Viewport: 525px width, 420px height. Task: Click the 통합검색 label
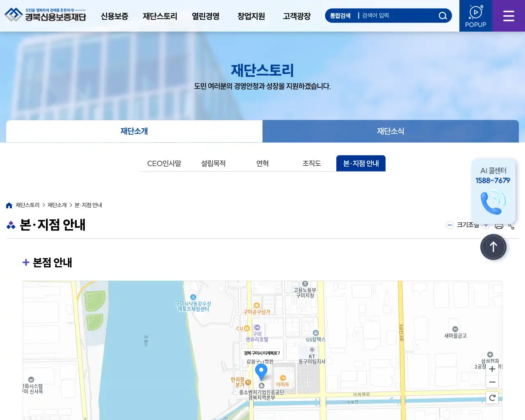click(340, 16)
